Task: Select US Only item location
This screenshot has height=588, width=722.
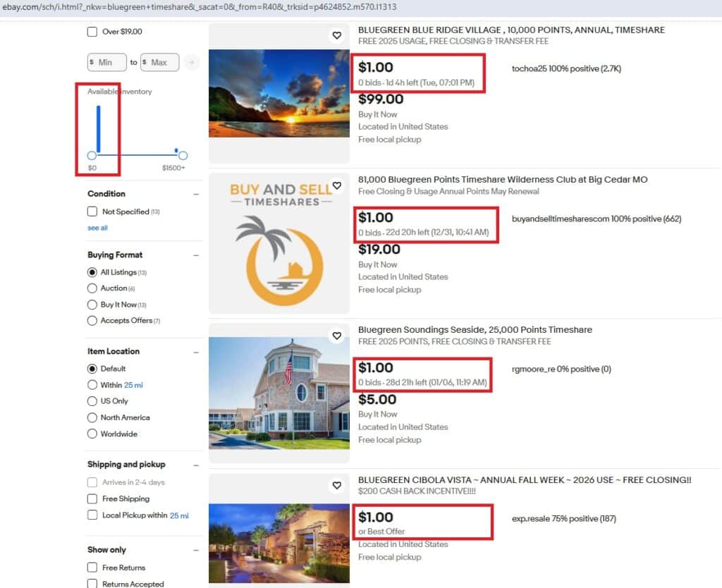Action: tap(94, 401)
